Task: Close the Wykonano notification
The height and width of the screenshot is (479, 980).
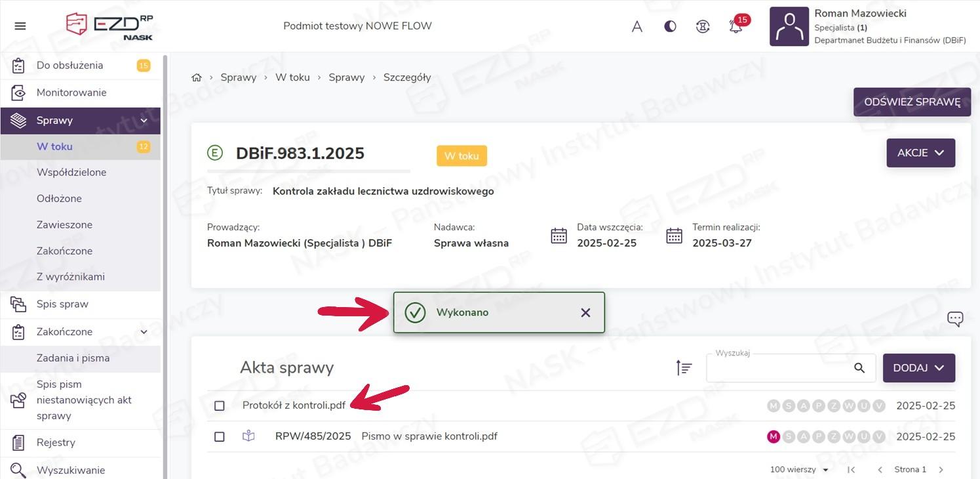Action: coord(585,313)
